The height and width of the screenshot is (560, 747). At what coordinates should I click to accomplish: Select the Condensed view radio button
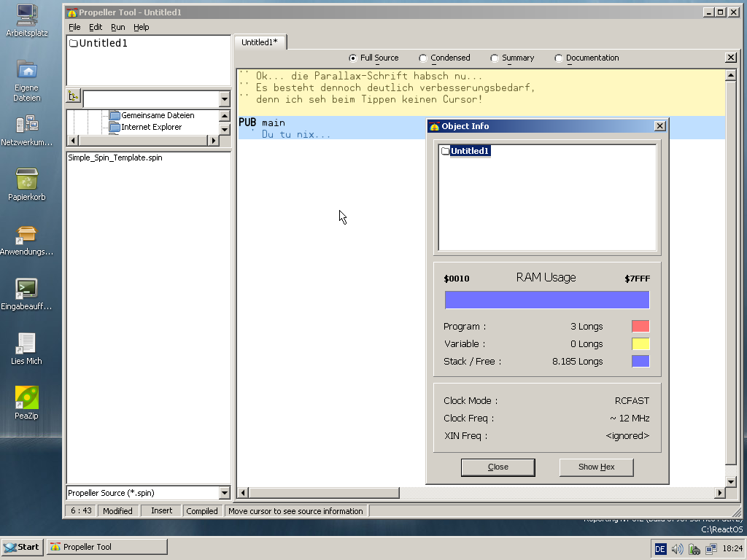[423, 58]
